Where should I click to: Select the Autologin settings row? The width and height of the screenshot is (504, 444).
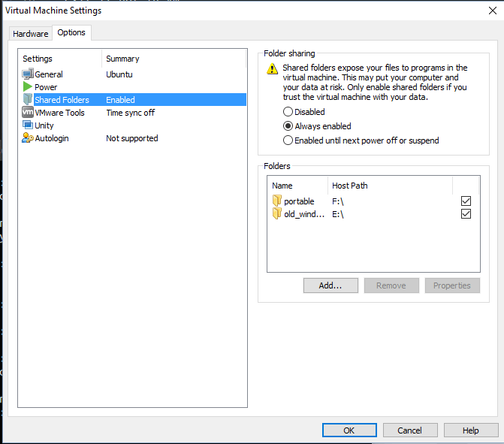pyautogui.click(x=134, y=138)
